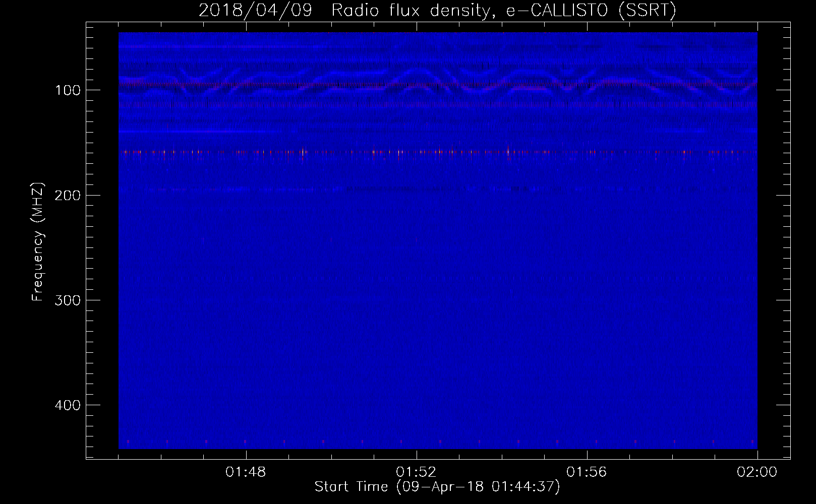Image resolution: width=816 pixels, height=504 pixels.
Task: Click the 02:00 time tick label
Action: 757,472
